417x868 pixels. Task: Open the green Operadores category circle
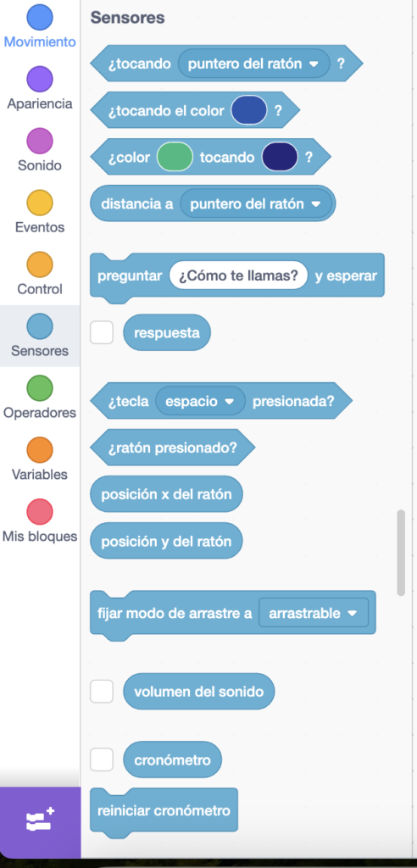(40, 388)
